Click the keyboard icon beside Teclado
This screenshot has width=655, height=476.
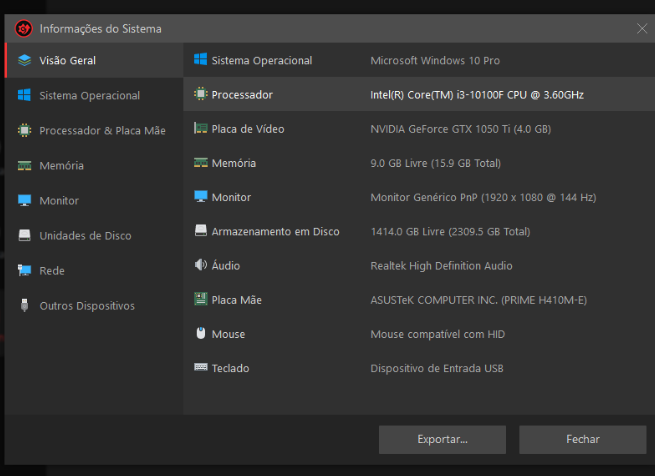tap(201, 367)
